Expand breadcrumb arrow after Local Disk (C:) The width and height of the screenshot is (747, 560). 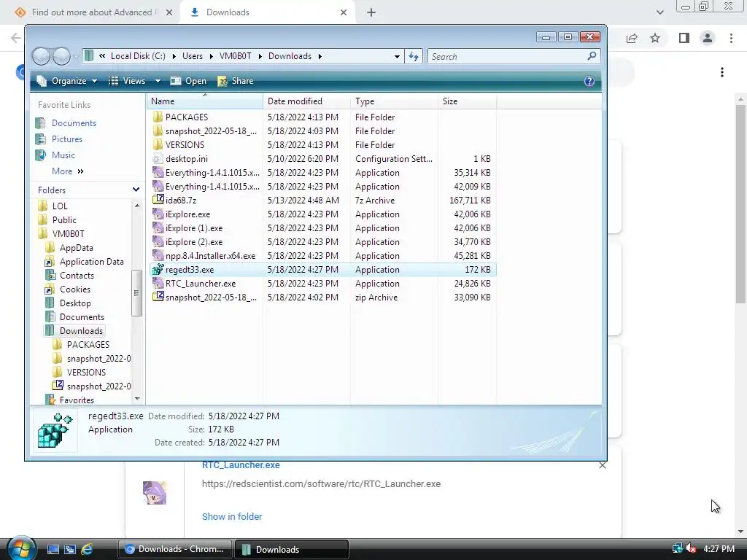point(174,56)
